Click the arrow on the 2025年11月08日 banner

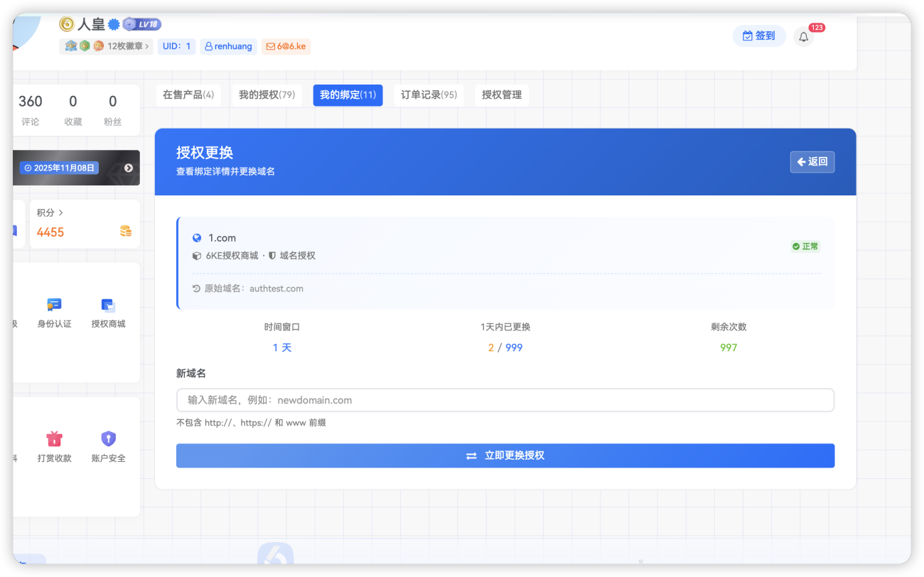[x=129, y=168]
